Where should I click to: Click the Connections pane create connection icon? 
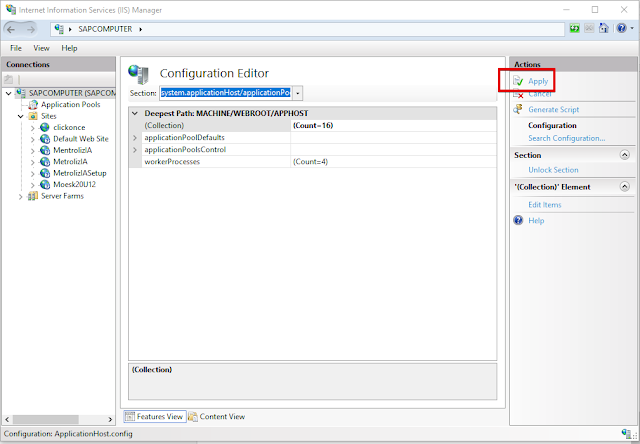(9, 79)
